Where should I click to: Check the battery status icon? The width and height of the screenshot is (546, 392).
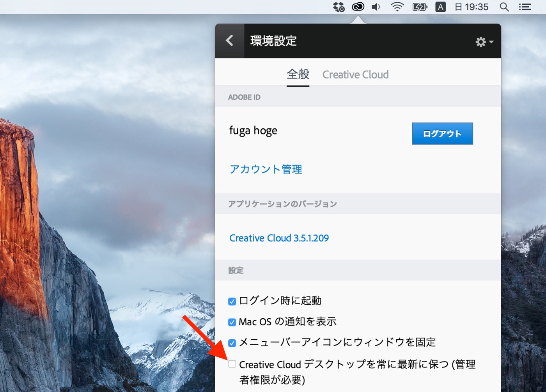coord(420,7)
